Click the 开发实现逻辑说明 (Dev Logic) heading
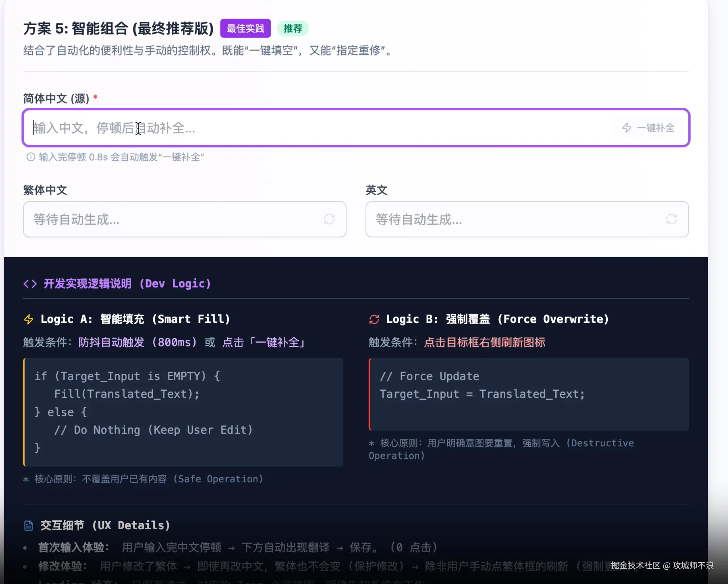The image size is (728, 584). pyautogui.click(x=127, y=284)
